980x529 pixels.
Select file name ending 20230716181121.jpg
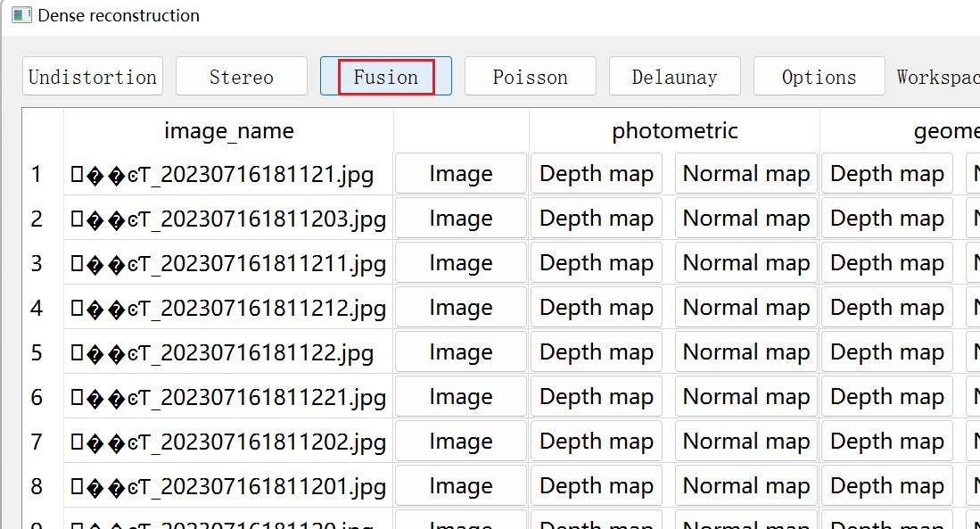click(228, 174)
